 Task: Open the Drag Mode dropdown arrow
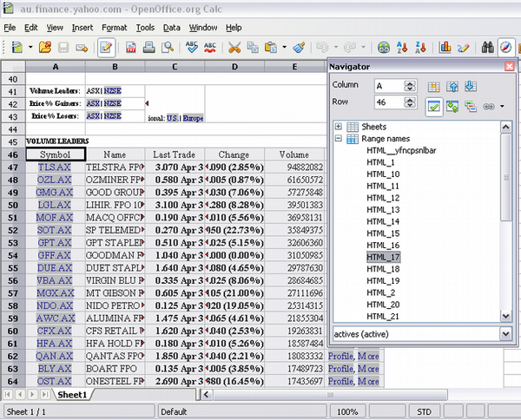[502, 107]
